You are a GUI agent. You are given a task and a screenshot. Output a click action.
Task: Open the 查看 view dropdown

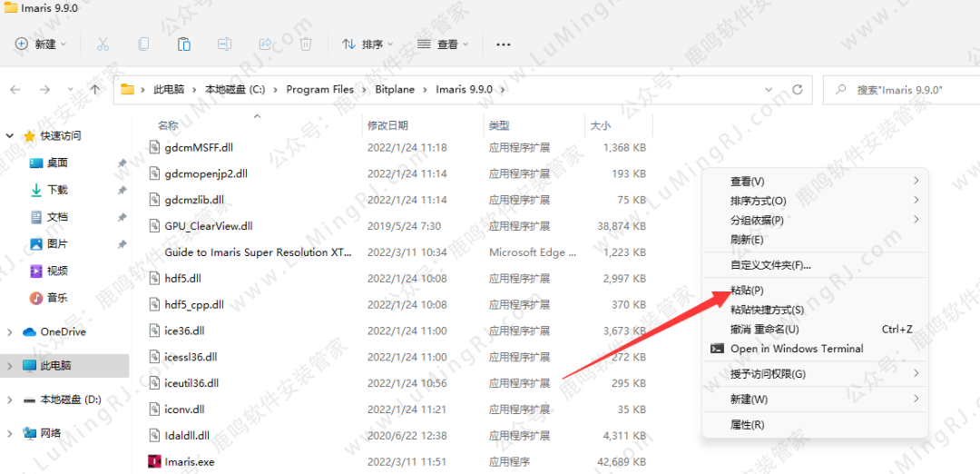(x=443, y=44)
